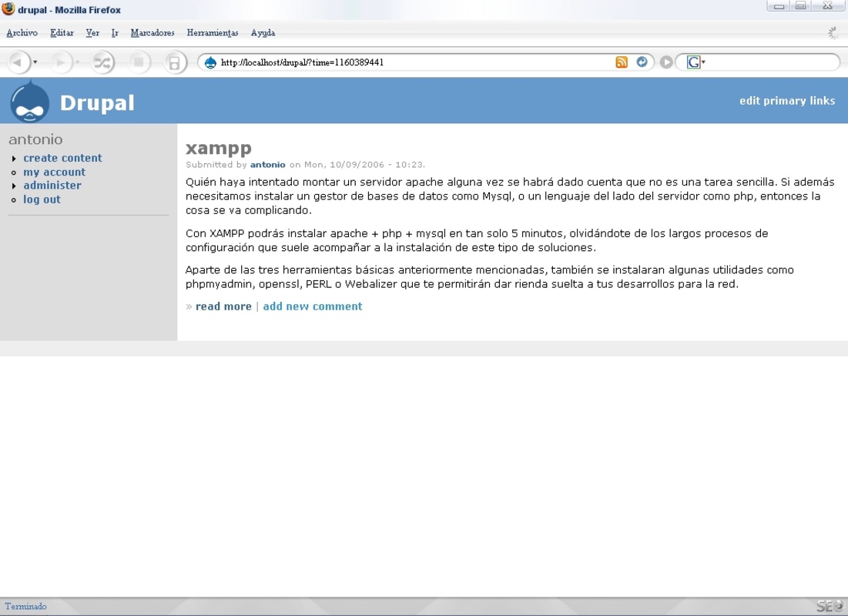
Task: Expand the create content arrow
Action: point(14,159)
